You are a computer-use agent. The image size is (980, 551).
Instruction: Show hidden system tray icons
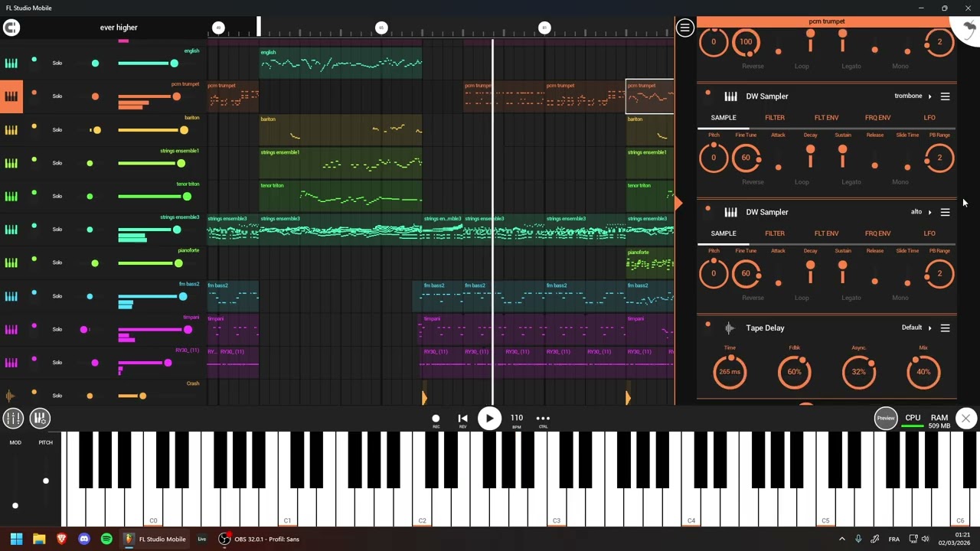tap(841, 539)
